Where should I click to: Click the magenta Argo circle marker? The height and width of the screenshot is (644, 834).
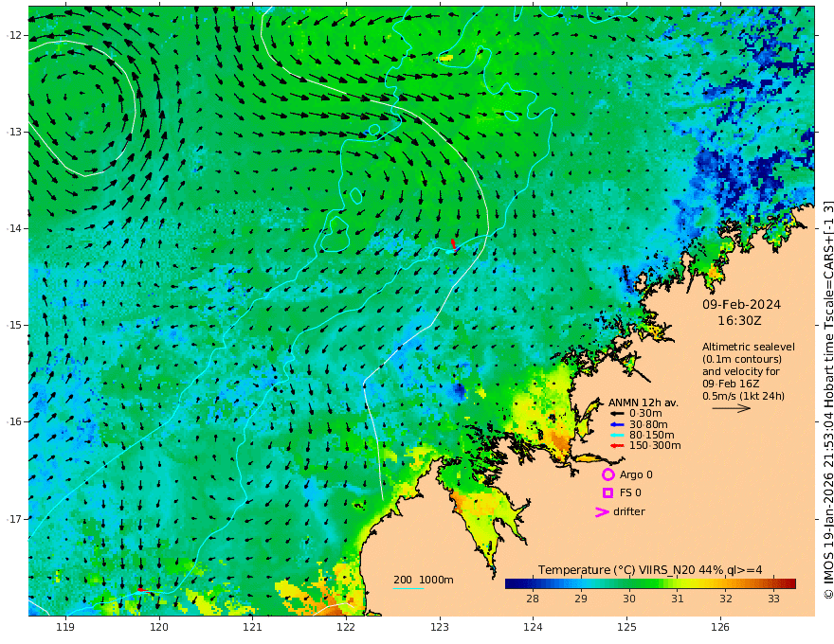607,474
